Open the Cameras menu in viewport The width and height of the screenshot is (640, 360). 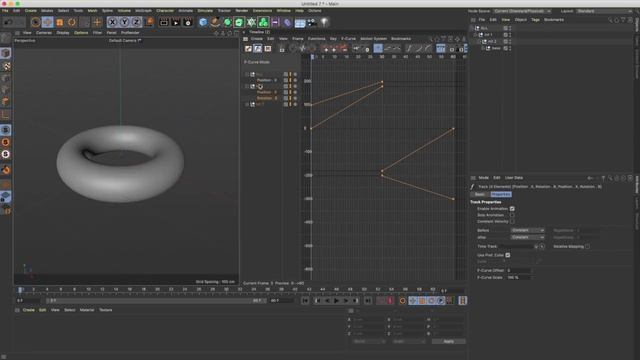(x=44, y=33)
